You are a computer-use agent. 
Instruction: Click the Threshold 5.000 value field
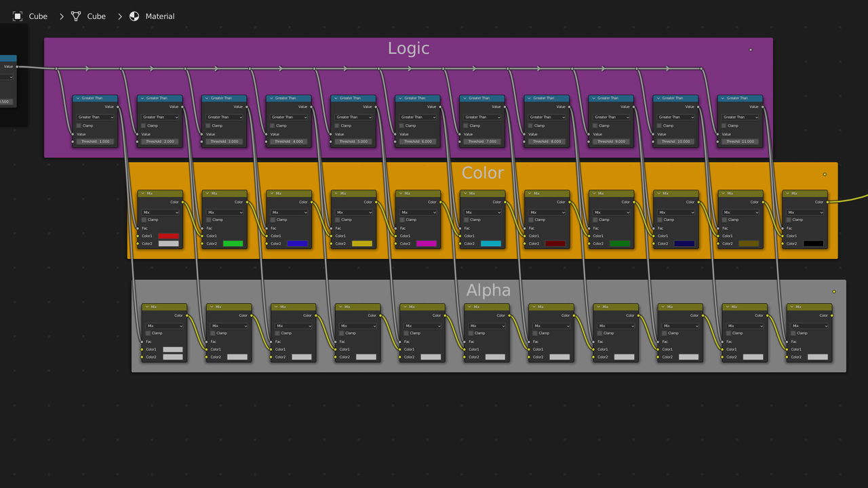[353, 142]
